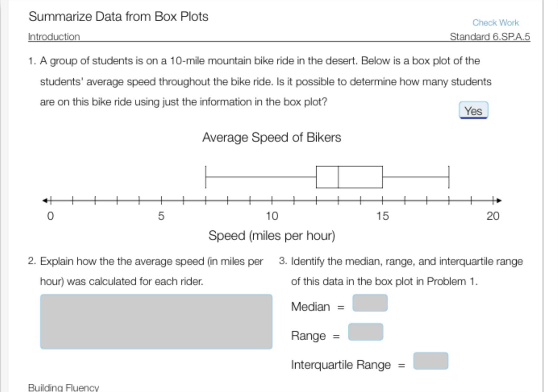Click the right arrow of the number line

click(x=499, y=201)
